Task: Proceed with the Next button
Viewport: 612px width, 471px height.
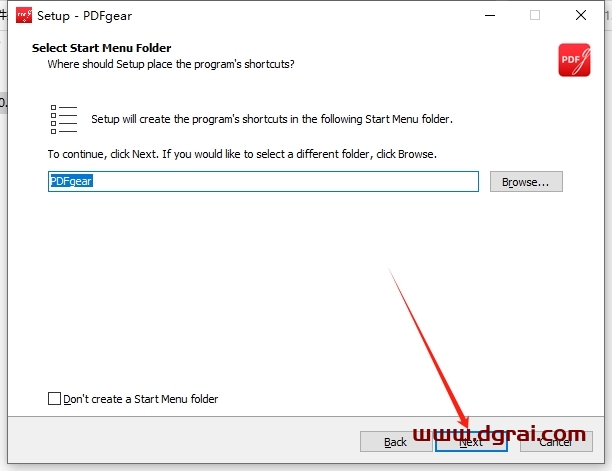Action: (471, 441)
